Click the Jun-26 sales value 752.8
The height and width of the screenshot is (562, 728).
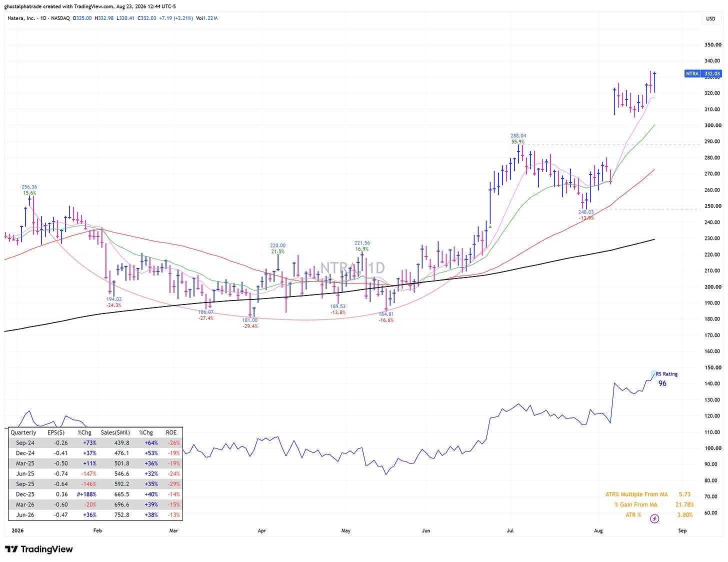coord(122,515)
